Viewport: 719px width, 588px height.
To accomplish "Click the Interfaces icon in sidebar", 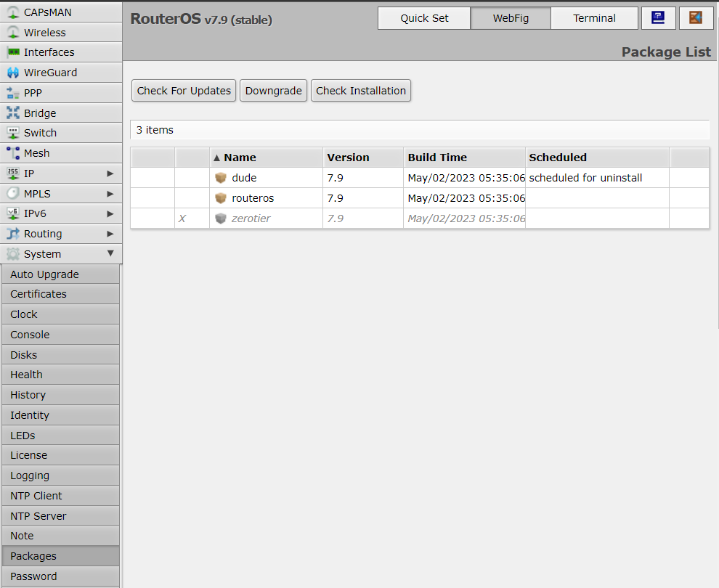I will pyautogui.click(x=12, y=52).
